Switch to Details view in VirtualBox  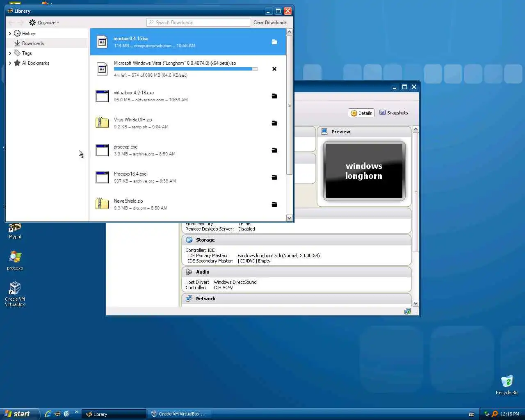click(361, 113)
